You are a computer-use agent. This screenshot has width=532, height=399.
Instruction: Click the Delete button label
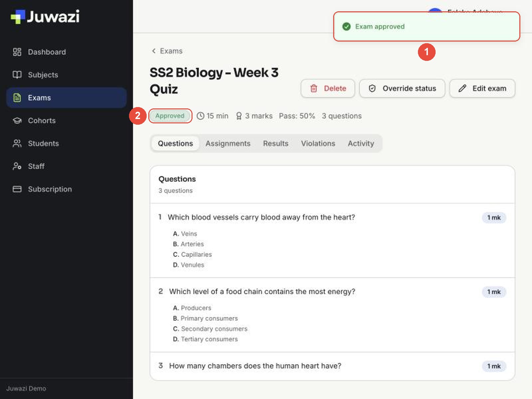click(335, 88)
